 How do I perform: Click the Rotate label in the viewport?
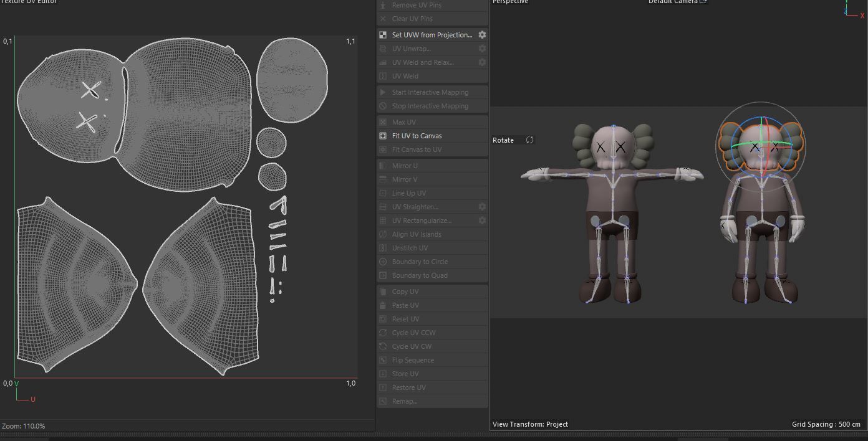(x=503, y=140)
